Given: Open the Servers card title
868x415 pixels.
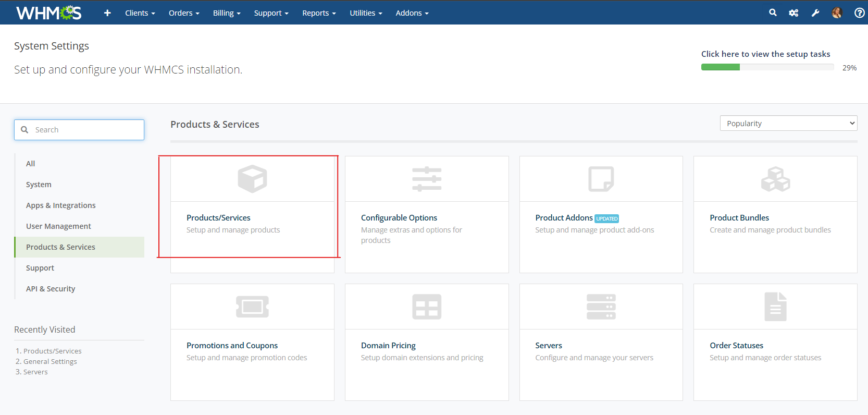Looking at the screenshot, I should pyautogui.click(x=549, y=346).
